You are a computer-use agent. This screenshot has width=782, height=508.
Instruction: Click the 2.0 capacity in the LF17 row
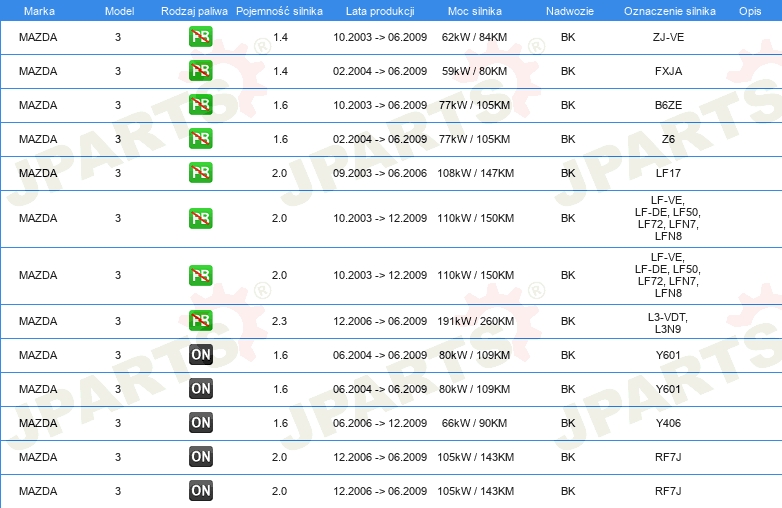(x=279, y=173)
